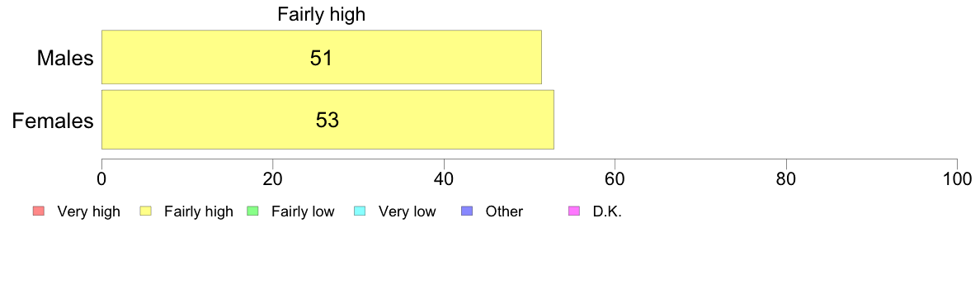Select the Females bar
Viewport: 980px width, 304px height.
point(327,120)
